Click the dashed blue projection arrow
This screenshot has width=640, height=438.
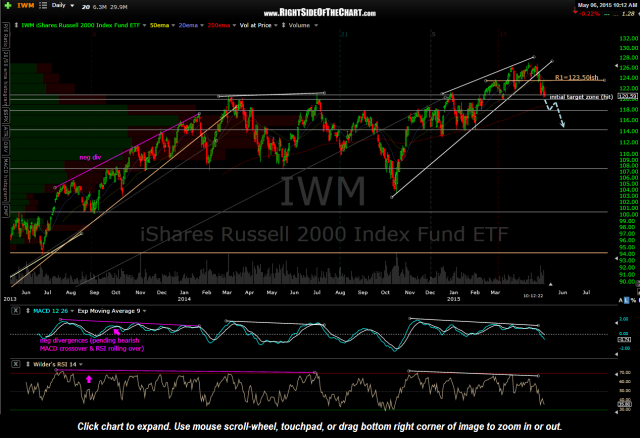pyautogui.click(x=555, y=112)
